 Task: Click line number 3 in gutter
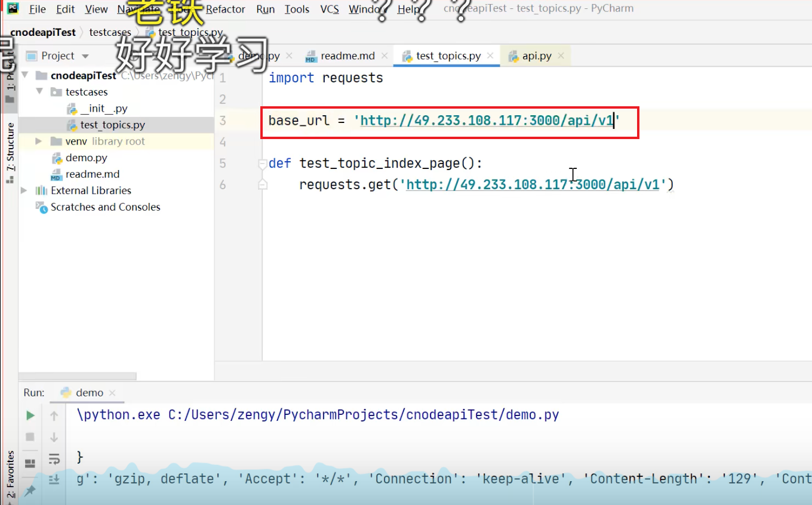pyautogui.click(x=223, y=121)
